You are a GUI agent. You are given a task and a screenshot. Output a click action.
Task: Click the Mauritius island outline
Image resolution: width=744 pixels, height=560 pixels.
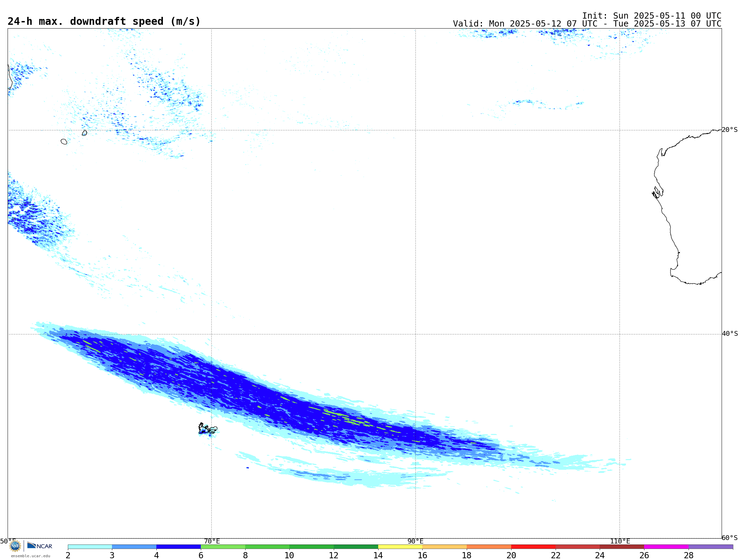pos(84,133)
